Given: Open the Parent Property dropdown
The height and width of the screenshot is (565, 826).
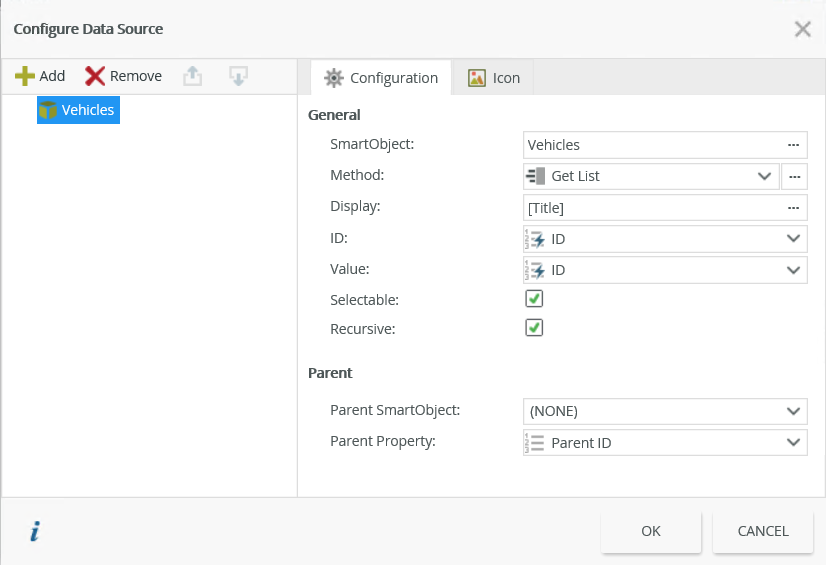Looking at the screenshot, I should (665, 442).
